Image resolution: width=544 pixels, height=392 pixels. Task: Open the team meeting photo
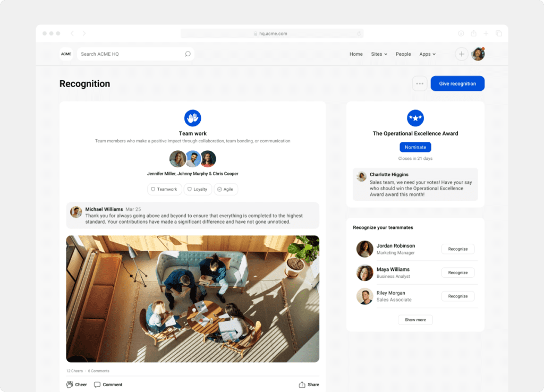pos(192,299)
